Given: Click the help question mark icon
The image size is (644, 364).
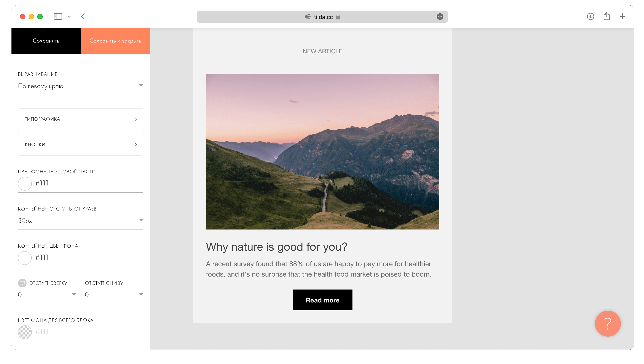Looking at the screenshot, I should point(608,323).
